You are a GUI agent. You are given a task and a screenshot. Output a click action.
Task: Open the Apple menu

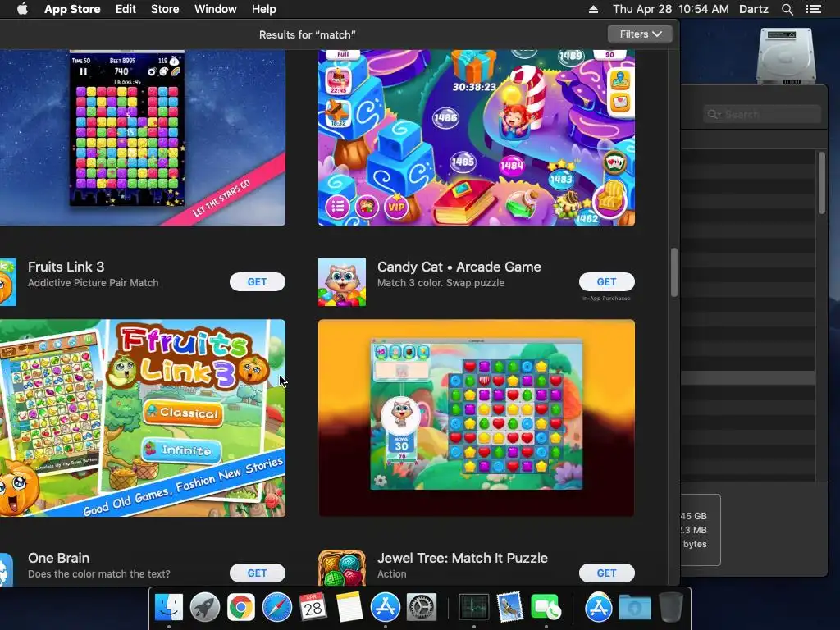click(22, 9)
